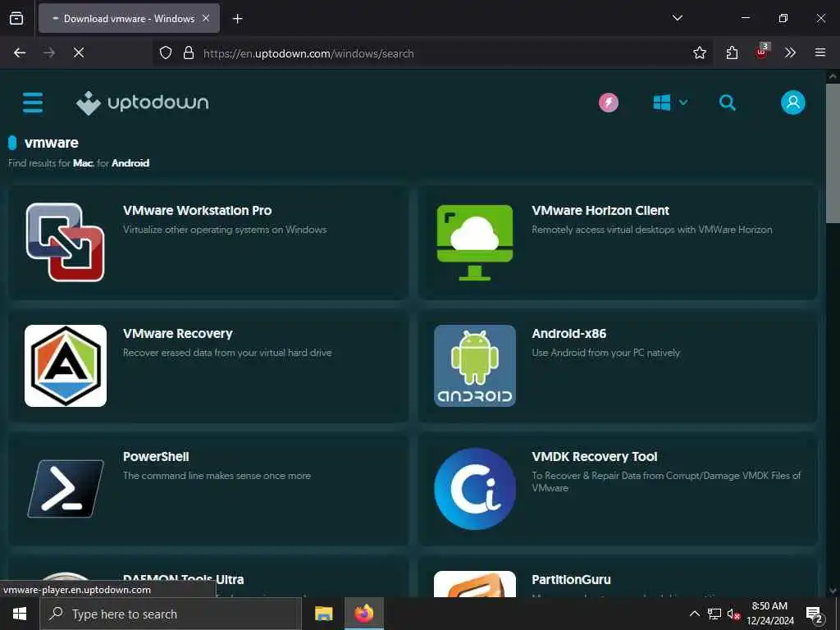Open the PowerShell prompt icon

click(66, 489)
